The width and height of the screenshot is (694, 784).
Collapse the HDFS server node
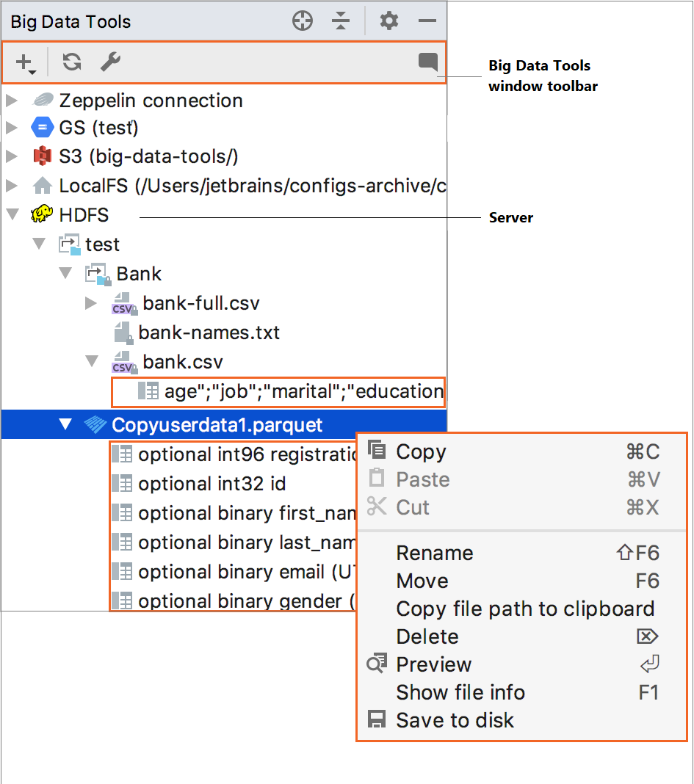pyautogui.click(x=12, y=215)
